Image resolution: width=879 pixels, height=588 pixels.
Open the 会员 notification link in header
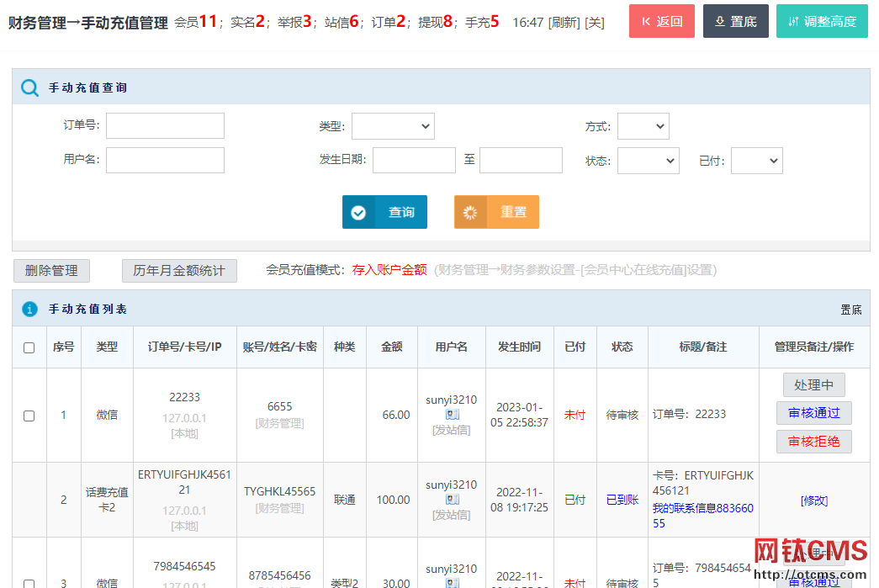pos(195,23)
